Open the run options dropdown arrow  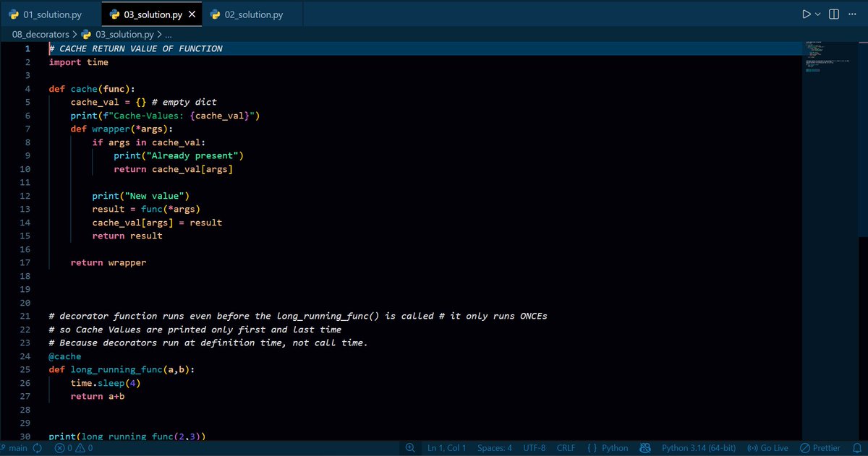[x=818, y=14]
